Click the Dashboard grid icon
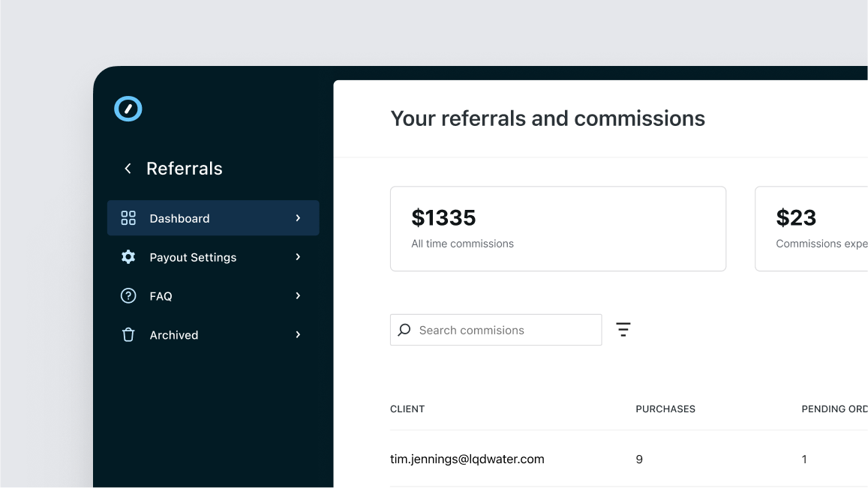868x488 pixels. (x=128, y=218)
